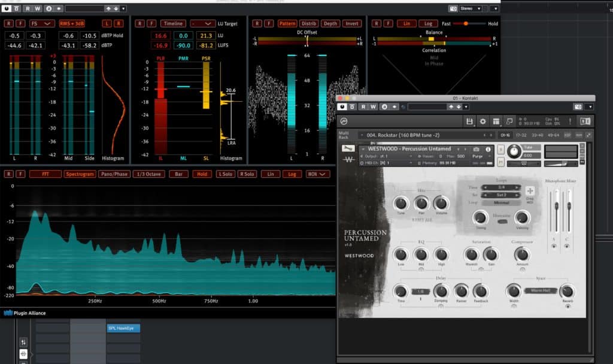The width and height of the screenshot is (613, 364).
Task: Click the instrument header snapshot camera icon
Action: [476, 149]
